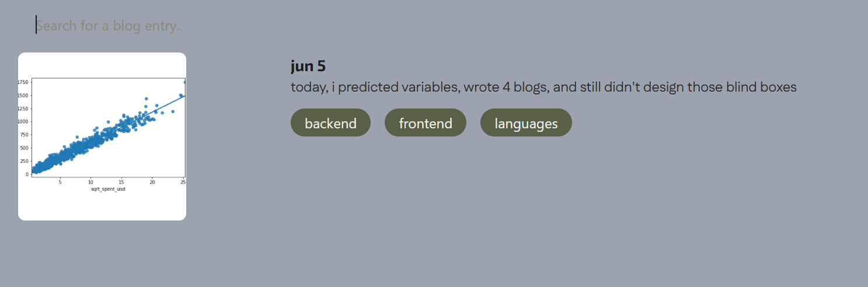
Task: Click the 'Search for a blog entry' field
Action: tap(109, 26)
